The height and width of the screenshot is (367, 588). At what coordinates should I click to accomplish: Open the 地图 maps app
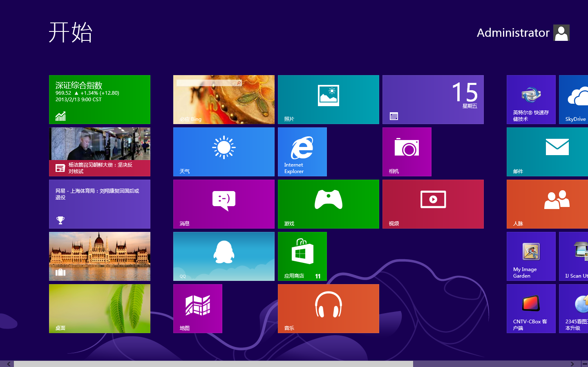[x=197, y=308]
